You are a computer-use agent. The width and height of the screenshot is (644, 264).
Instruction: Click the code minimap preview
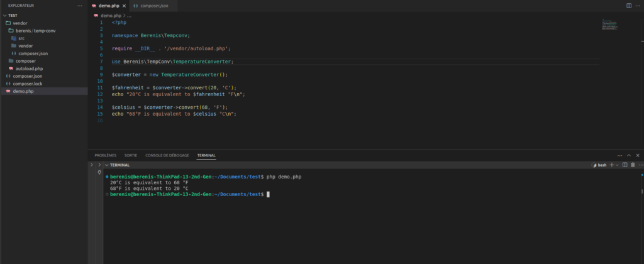click(x=610, y=23)
